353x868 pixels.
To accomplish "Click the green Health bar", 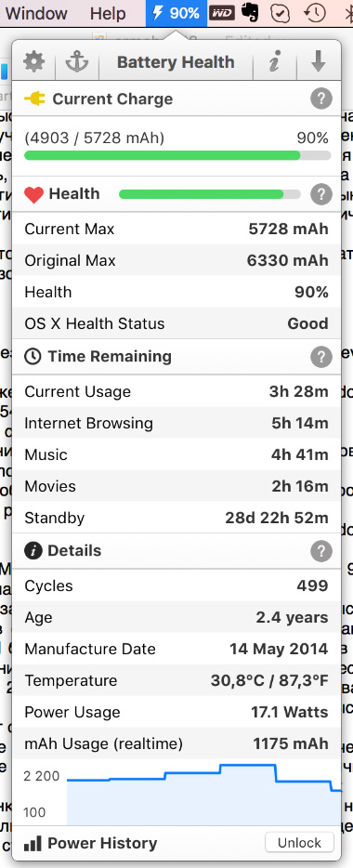I will pos(210,194).
